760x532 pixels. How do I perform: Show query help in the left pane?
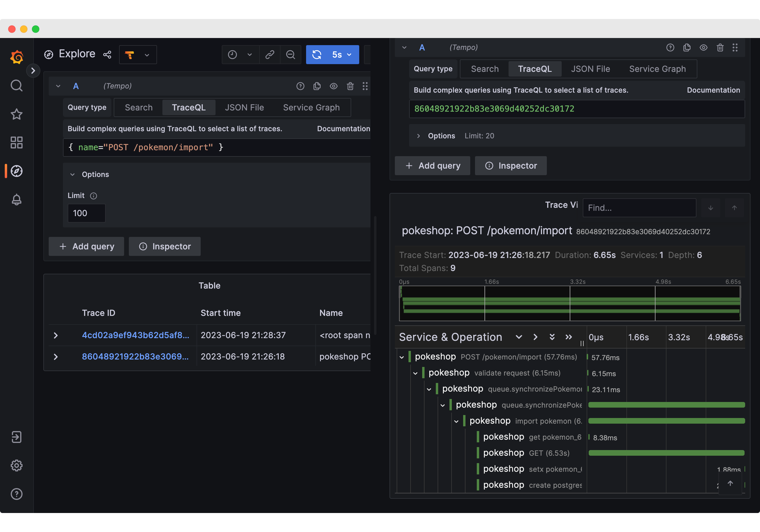coord(300,86)
